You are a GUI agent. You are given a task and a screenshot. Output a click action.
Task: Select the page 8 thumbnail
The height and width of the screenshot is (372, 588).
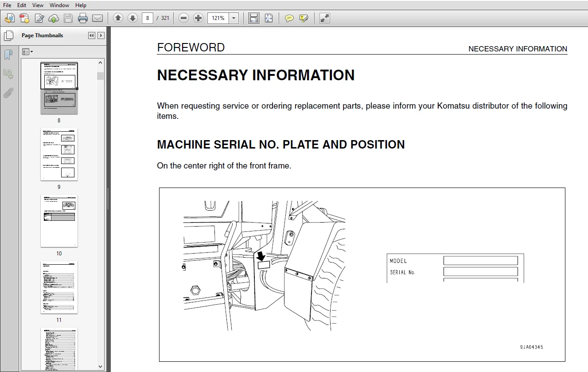(59, 88)
